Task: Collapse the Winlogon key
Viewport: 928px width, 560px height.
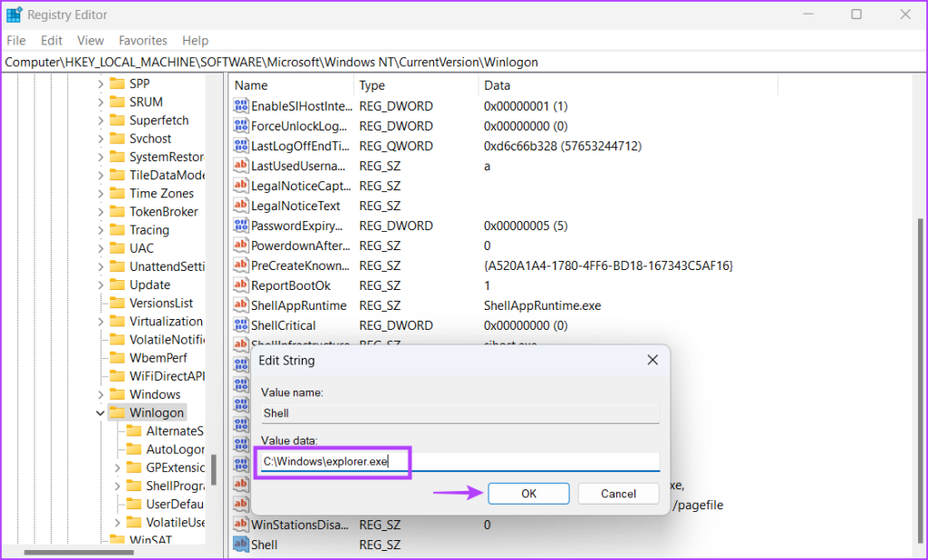Action: point(101,413)
